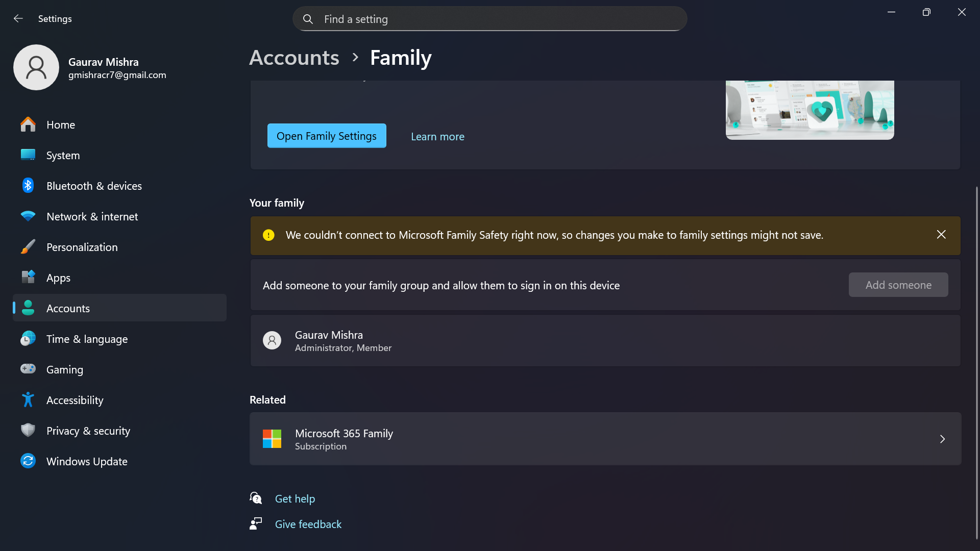Image resolution: width=980 pixels, height=551 pixels.
Task: Click the search magnifier icon
Action: pyautogui.click(x=308, y=19)
